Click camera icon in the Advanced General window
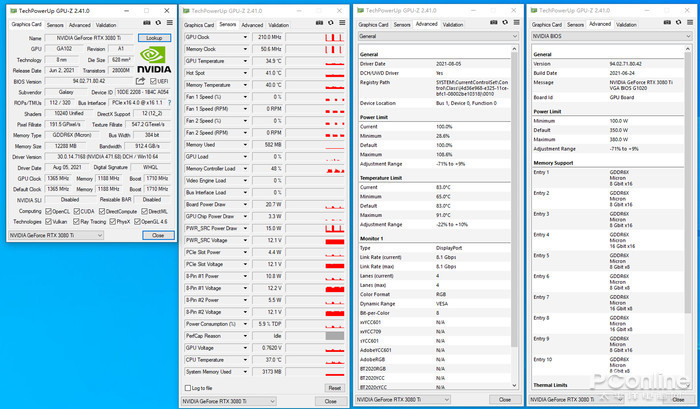The width and height of the screenshot is (700, 409). click(494, 22)
